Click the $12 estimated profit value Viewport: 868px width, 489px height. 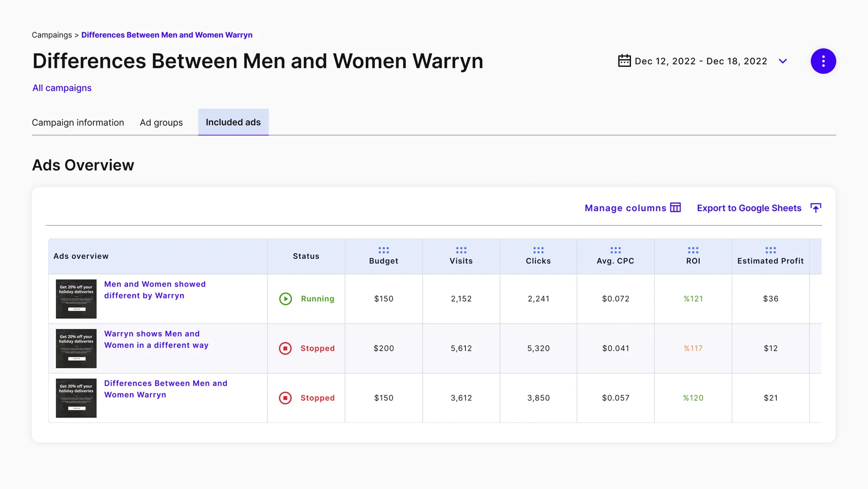(770, 348)
